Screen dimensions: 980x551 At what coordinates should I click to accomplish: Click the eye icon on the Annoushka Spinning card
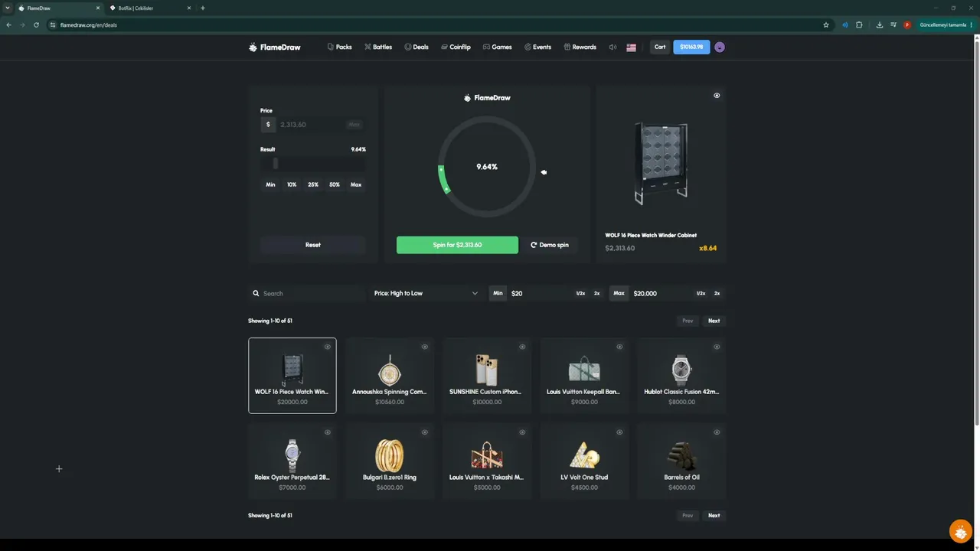click(425, 347)
